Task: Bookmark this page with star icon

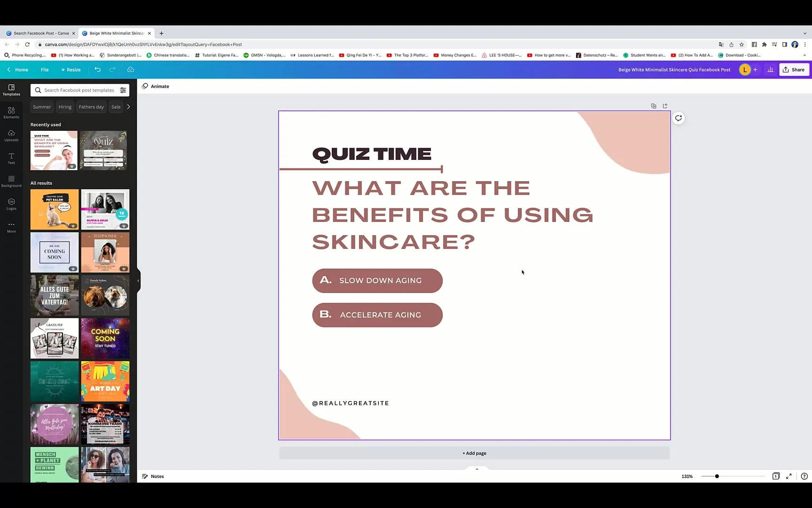Action: pyautogui.click(x=742, y=44)
